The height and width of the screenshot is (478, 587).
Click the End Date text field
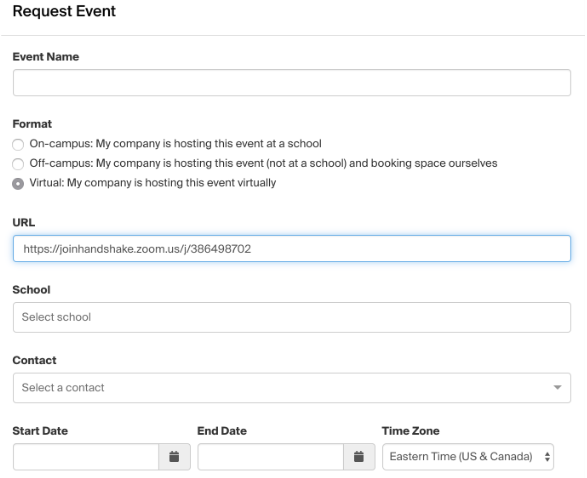pyautogui.click(x=271, y=457)
